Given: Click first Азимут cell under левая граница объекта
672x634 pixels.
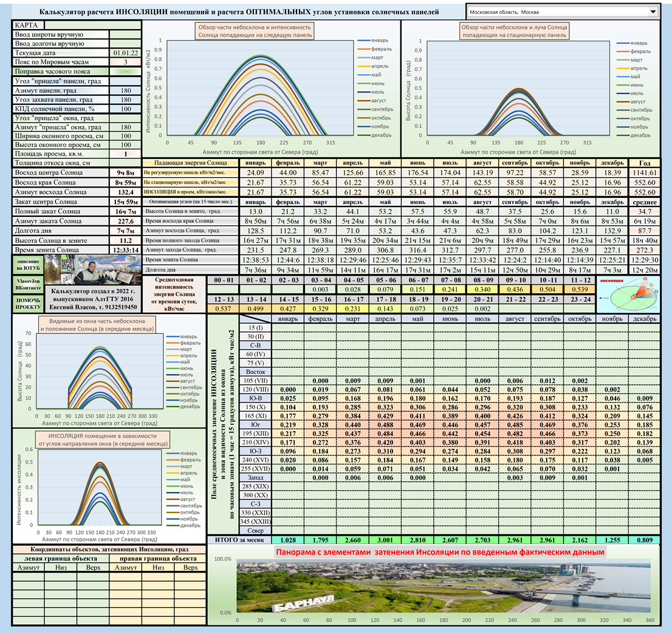Looking at the screenshot, I should click(27, 578).
